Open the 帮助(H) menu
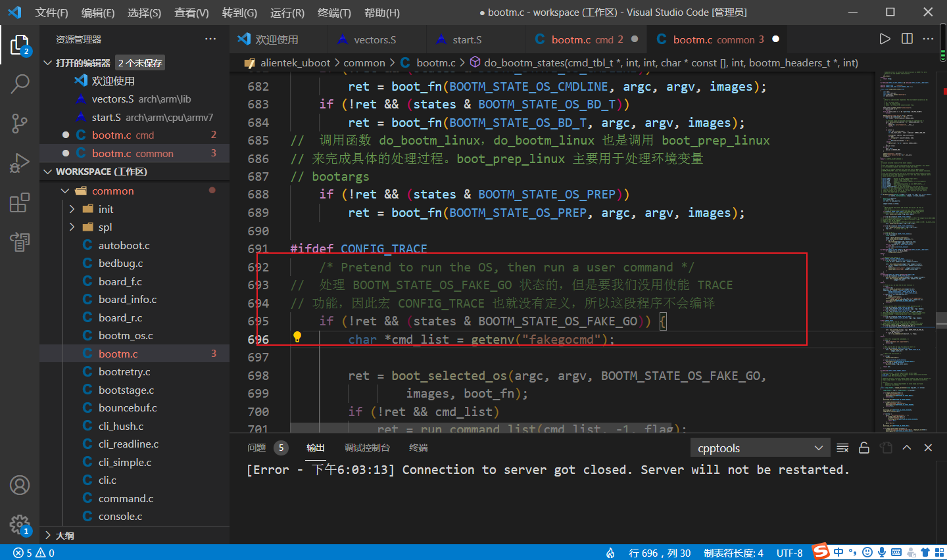This screenshot has width=947, height=560. coord(381,12)
